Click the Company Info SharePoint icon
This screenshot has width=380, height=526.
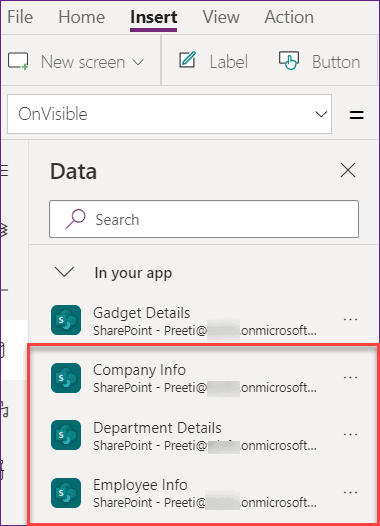[66, 378]
